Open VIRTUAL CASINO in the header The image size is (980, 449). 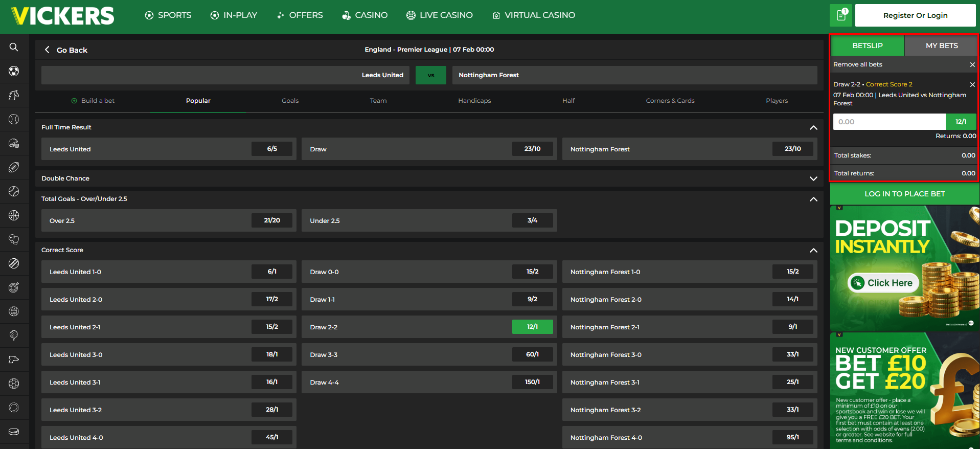tap(534, 15)
